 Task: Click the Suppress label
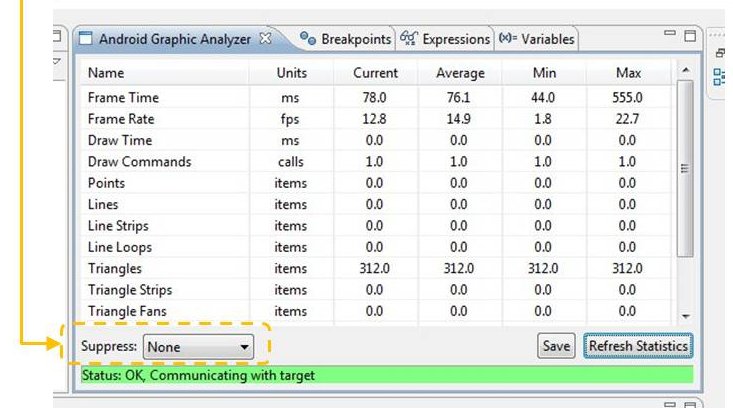click(109, 346)
